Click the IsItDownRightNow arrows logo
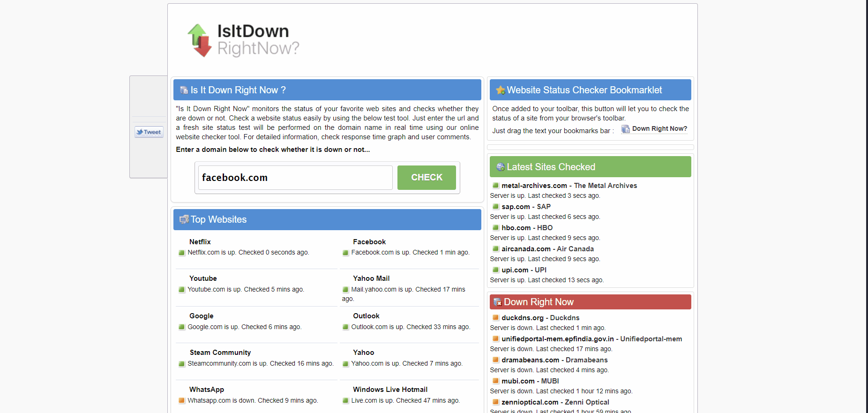Viewport: 868px width, 413px height. pyautogui.click(x=200, y=40)
